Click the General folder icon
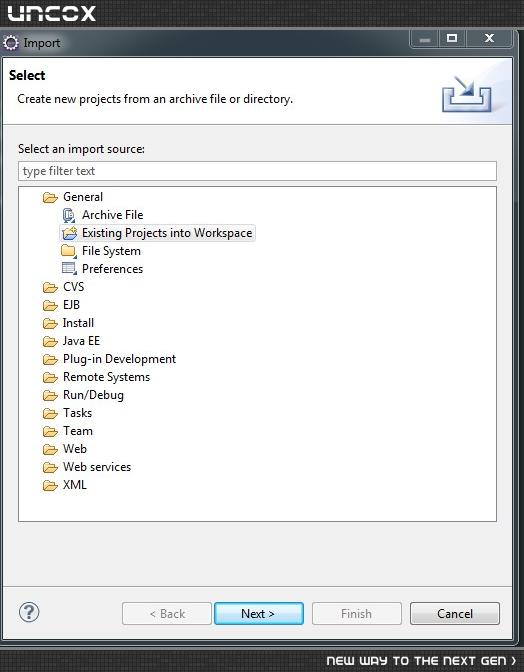524x672 pixels. (x=50, y=198)
